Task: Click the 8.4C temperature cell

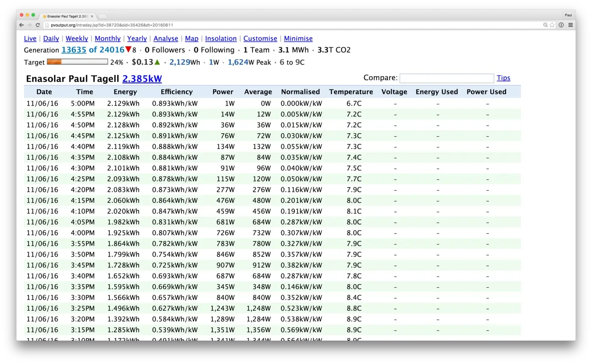Action: click(354, 298)
